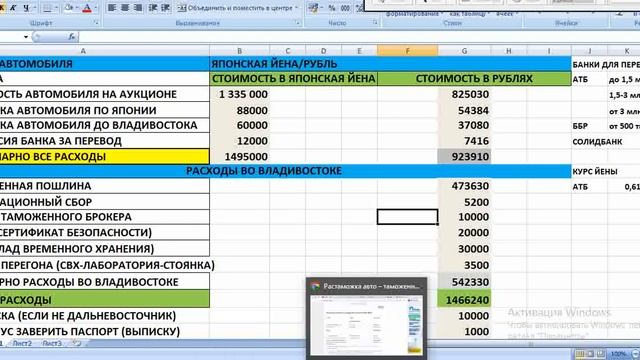Apply the accounting number format icon
Image resolution: width=640 pixels, height=360 pixels.
pyautogui.click(x=312, y=8)
